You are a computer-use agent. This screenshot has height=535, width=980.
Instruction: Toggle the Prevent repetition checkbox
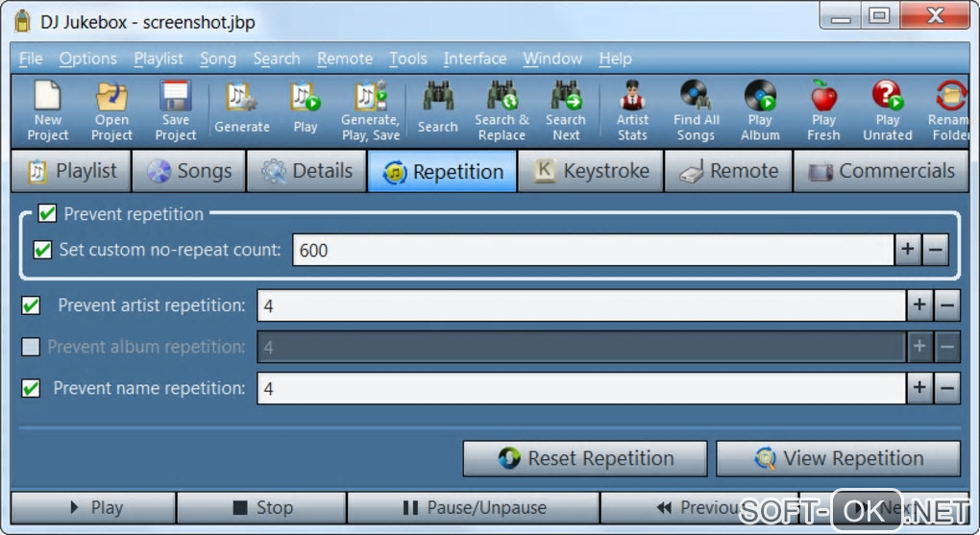click(47, 214)
